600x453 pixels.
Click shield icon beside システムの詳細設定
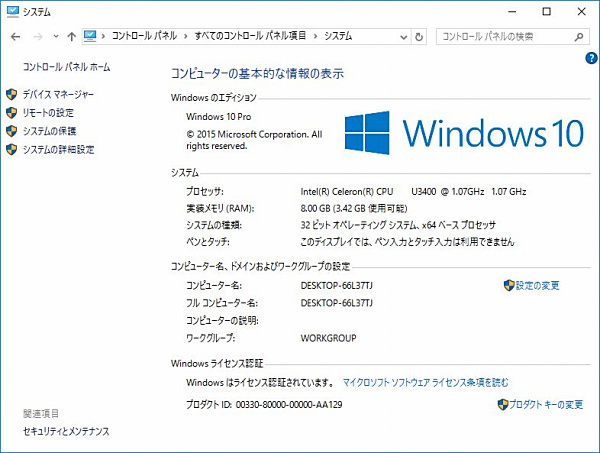pyautogui.click(x=12, y=149)
